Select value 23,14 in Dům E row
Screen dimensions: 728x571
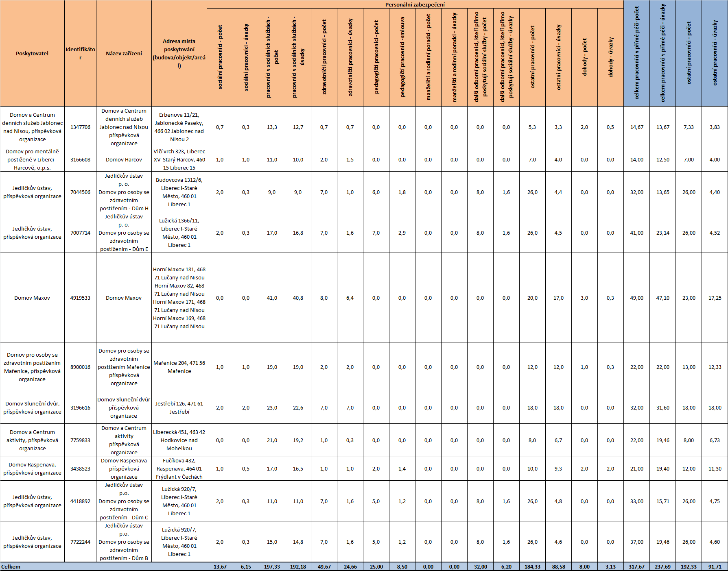tap(662, 233)
